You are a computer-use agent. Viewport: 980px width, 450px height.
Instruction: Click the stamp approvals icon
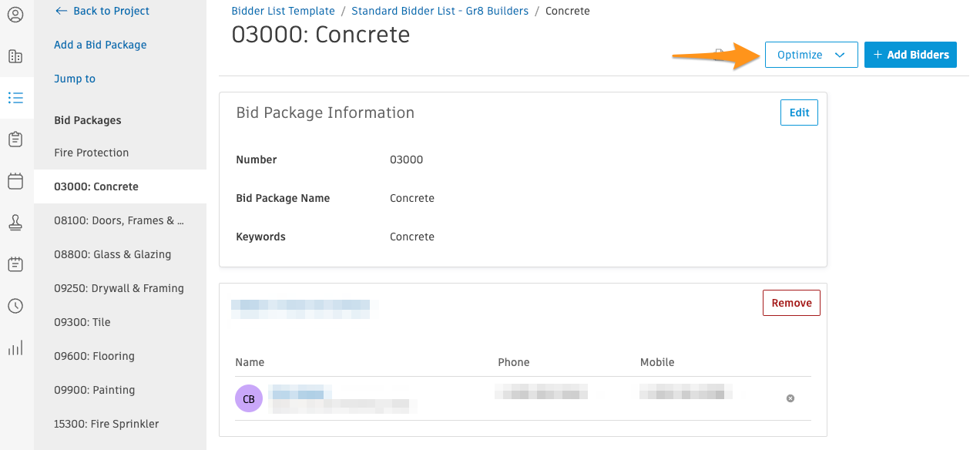(x=16, y=223)
